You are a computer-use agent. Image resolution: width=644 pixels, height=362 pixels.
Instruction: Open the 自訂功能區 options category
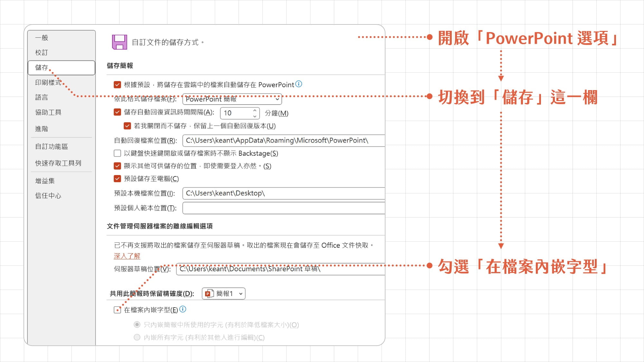point(61,146)
